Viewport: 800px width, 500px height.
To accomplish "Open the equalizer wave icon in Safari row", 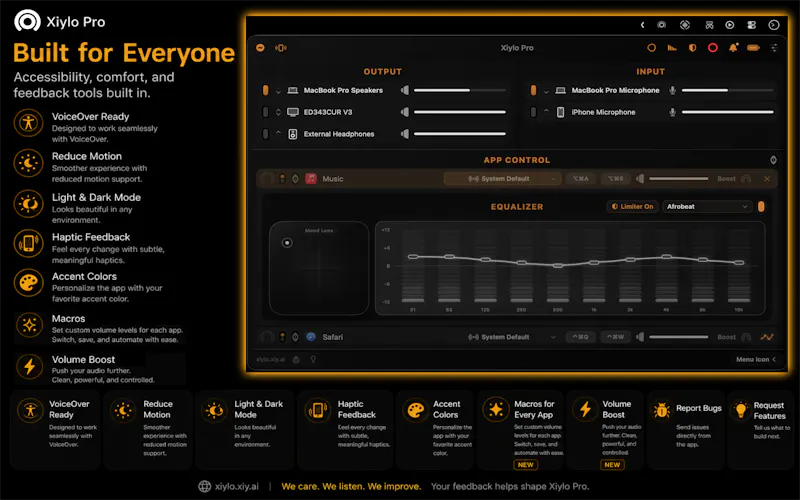I will 767,337.
